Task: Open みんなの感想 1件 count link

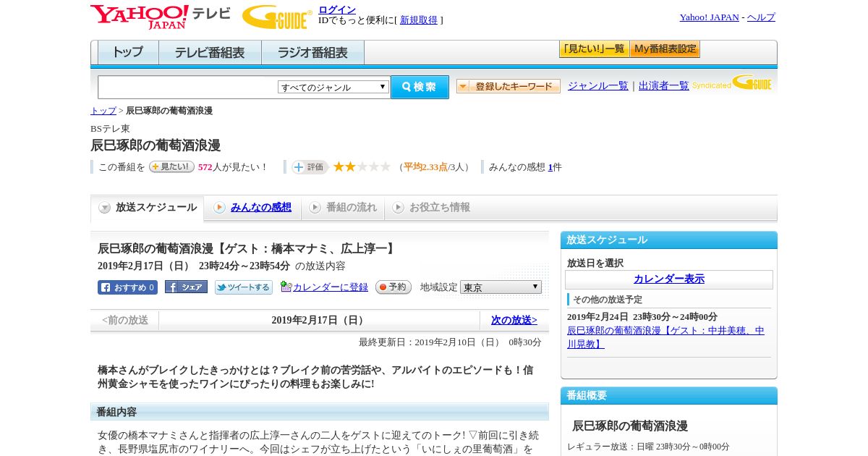Action: click(x=550, y=167)
